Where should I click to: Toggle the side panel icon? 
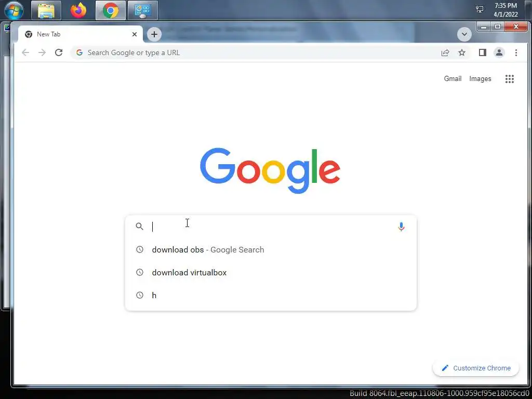coord(483,52)
